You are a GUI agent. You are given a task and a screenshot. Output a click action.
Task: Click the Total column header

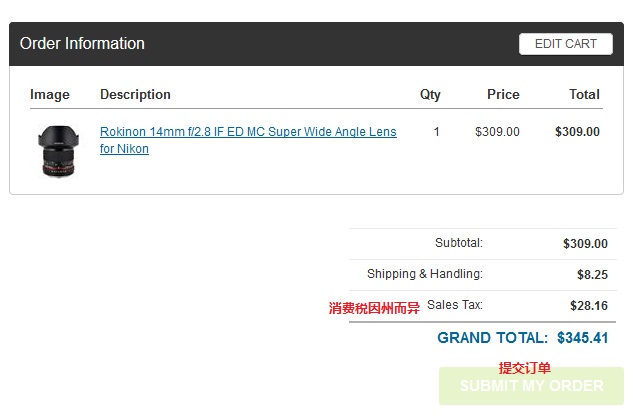tap(584, 94)
